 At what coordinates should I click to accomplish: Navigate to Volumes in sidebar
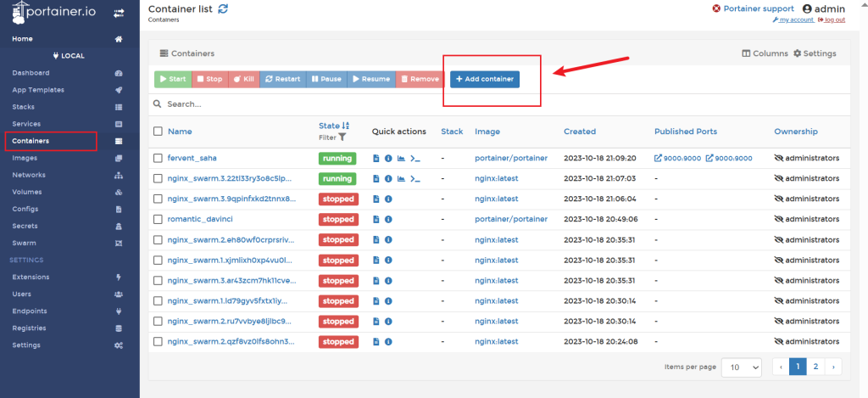tap(27, 192)
